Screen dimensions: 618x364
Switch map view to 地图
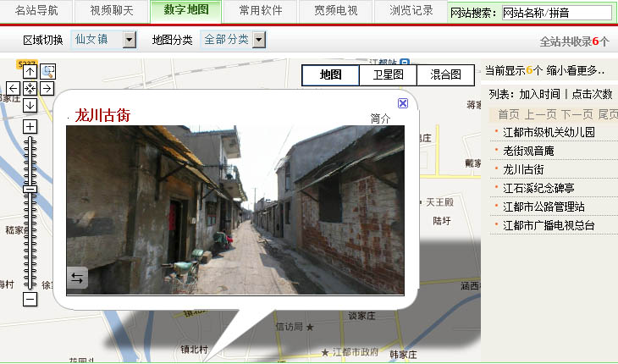click(x=331, y=74)
